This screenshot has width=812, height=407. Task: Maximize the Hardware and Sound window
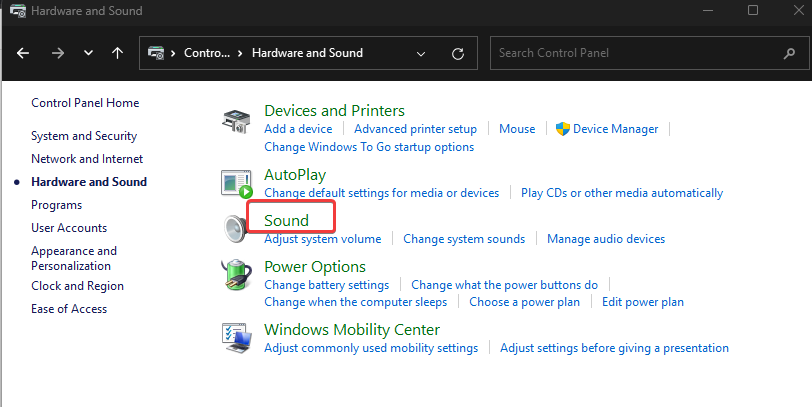753,10
